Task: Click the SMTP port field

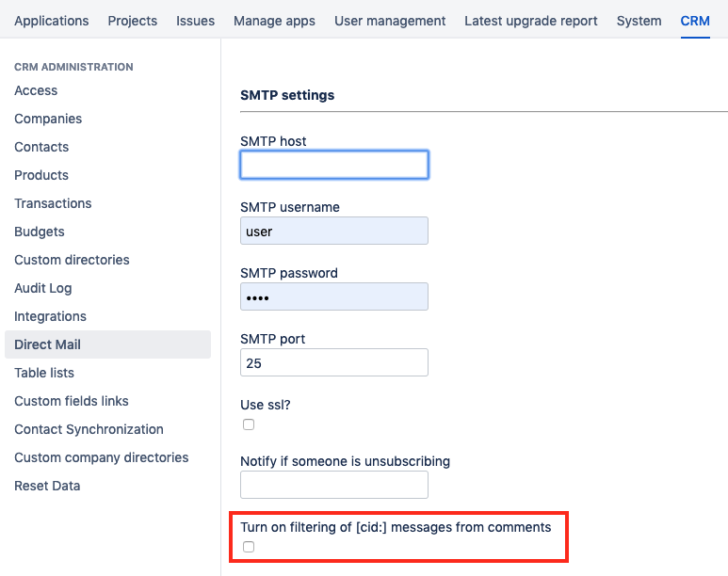Action: [334, 362]
